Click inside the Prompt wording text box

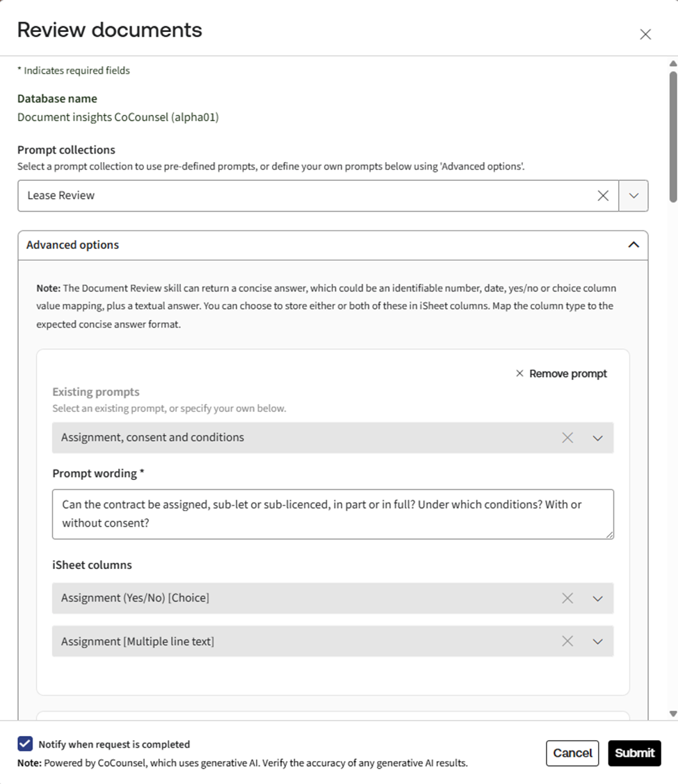coord(332,514)
